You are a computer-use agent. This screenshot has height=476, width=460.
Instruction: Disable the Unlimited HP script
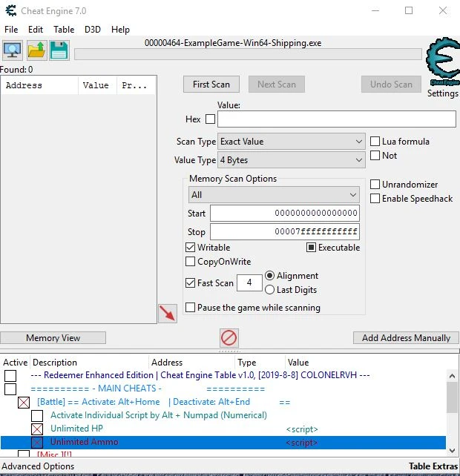click(37, 429)
